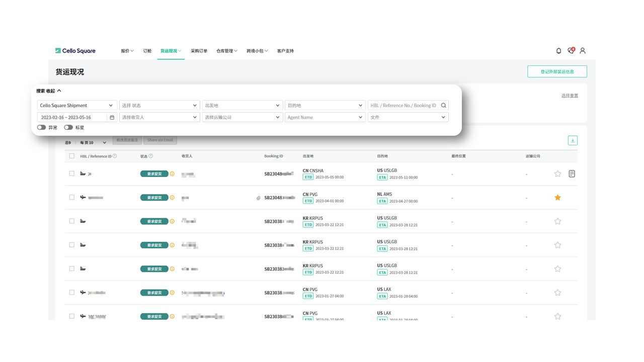Expand the 选择 状态 dropdown
The width and height of the screenshot is (644, 362).
[x=159, y=106]
